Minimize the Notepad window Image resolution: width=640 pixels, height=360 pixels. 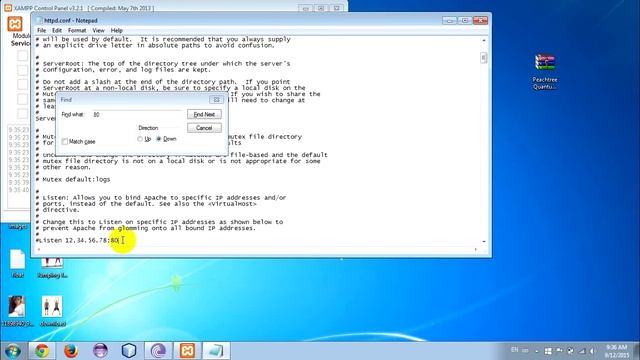449,20
